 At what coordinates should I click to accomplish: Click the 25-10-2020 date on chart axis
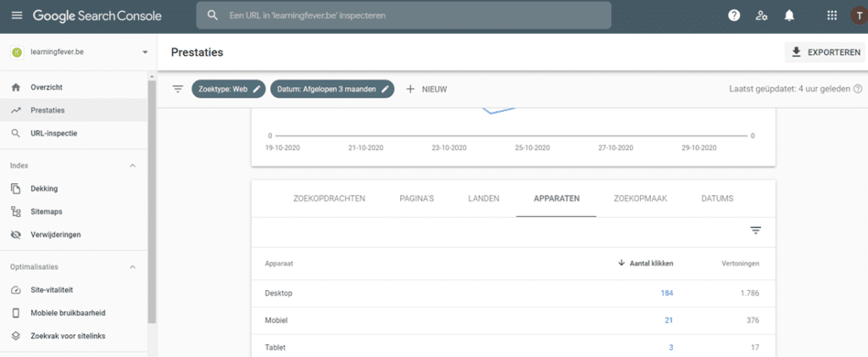point(532,148)
